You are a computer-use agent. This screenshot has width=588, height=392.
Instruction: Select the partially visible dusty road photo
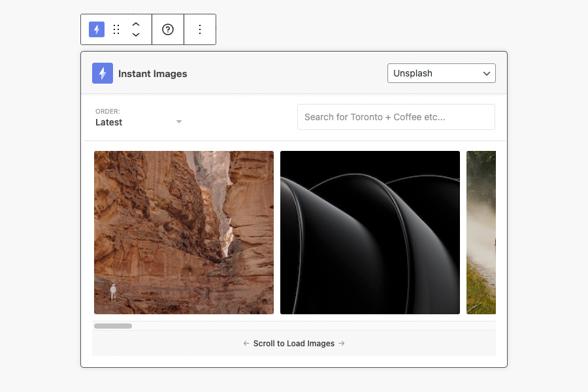(481, 233)
